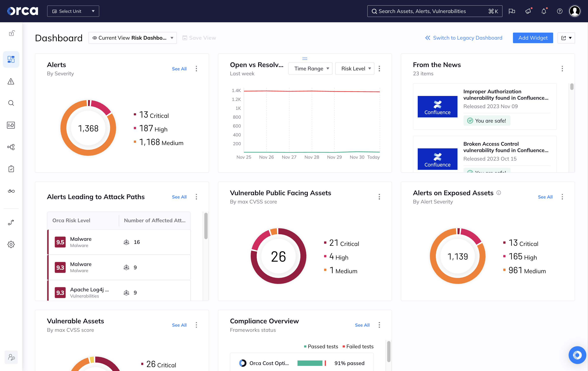Click the Discovery search sidebar icon
This screenshot has height=371, width=588.
point(11,103)
